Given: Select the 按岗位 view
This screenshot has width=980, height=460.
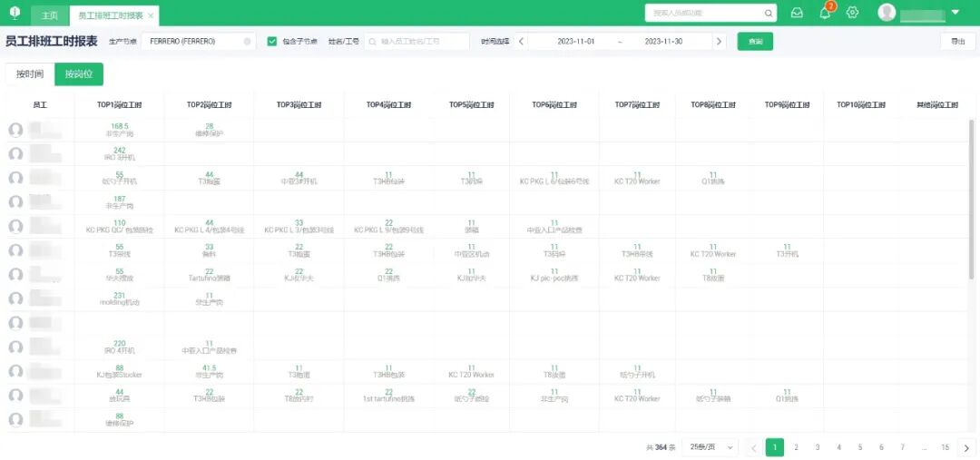Looking at the screenshot, I should tap(79, 74).
